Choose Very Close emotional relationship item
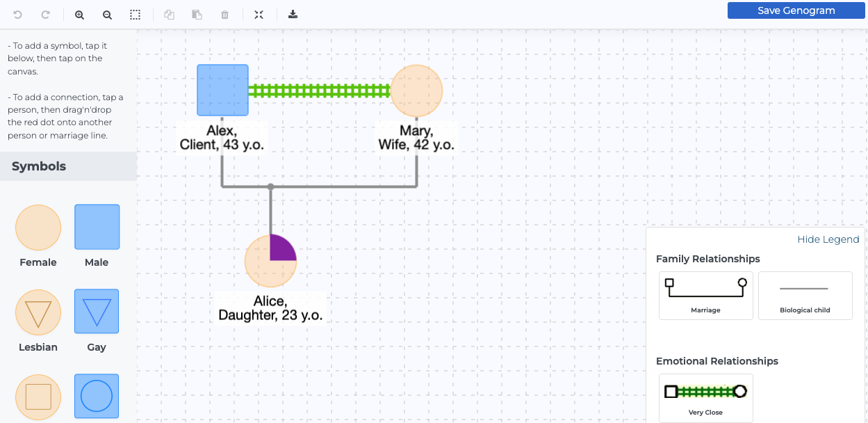 [x=706, y=398]
